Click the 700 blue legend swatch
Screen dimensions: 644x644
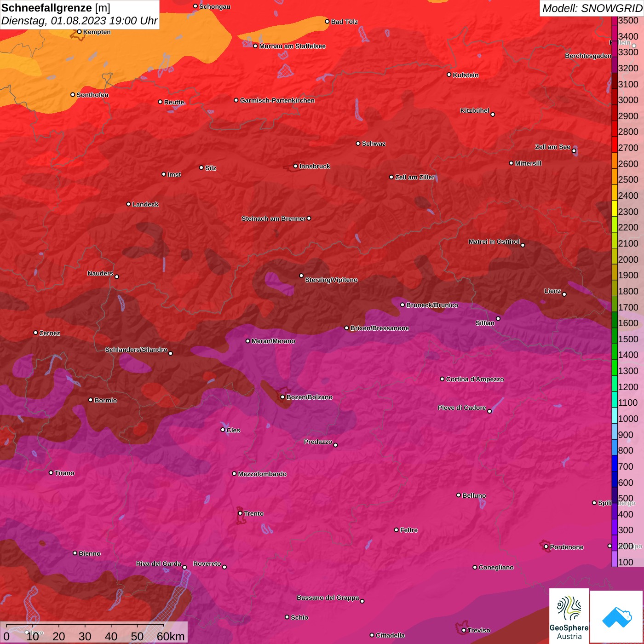615,463
